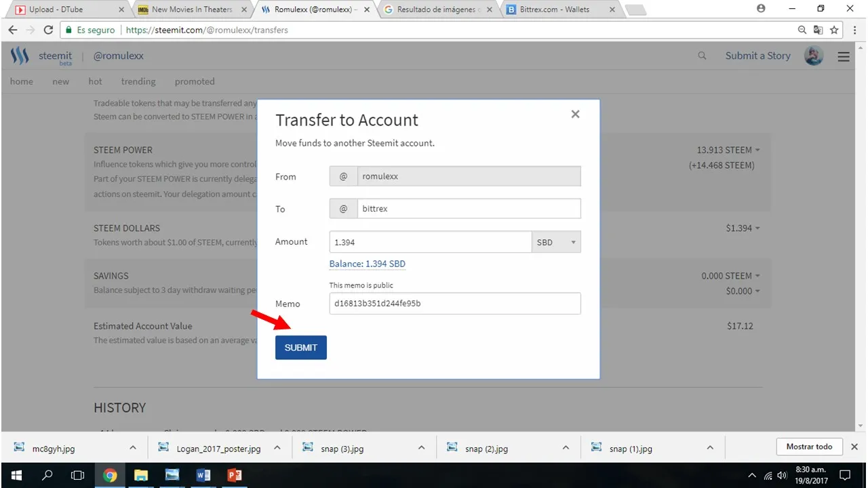The height and width of the screenshot is (488, 868).
Task: Click the Balance: 1.394 SBD link
Action: tap(368, 264)
